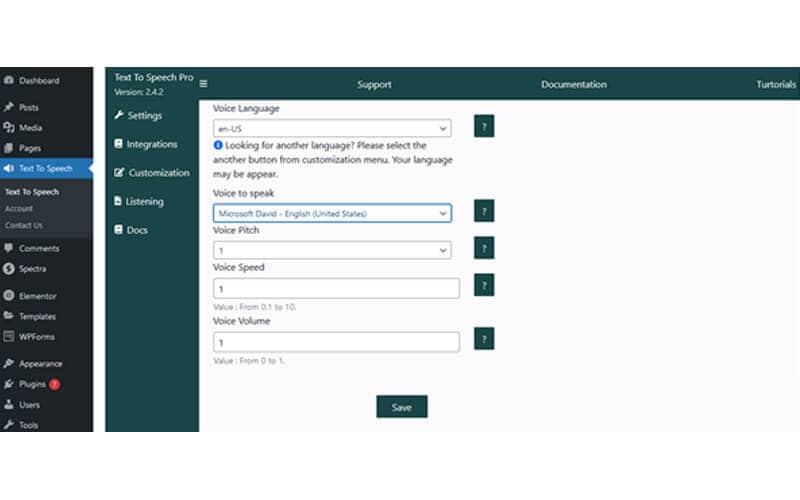Open the Voice Language en-US dropdown

point(332,129)
